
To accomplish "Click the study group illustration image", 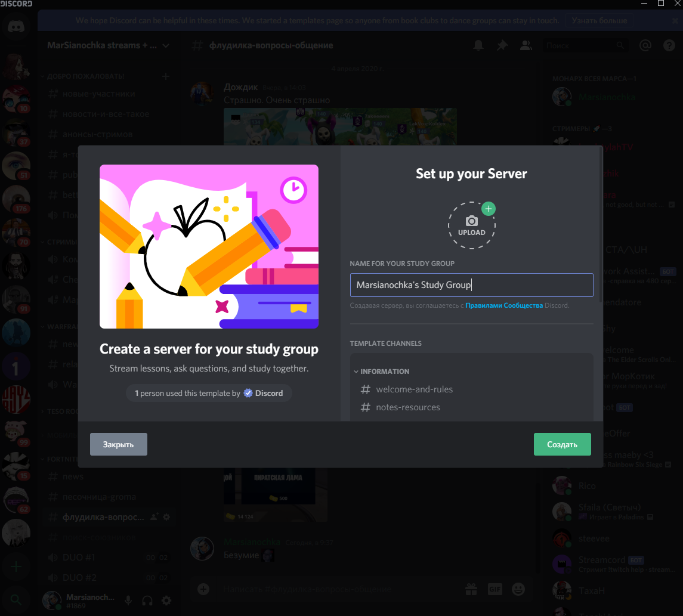I will pos(209,246).
